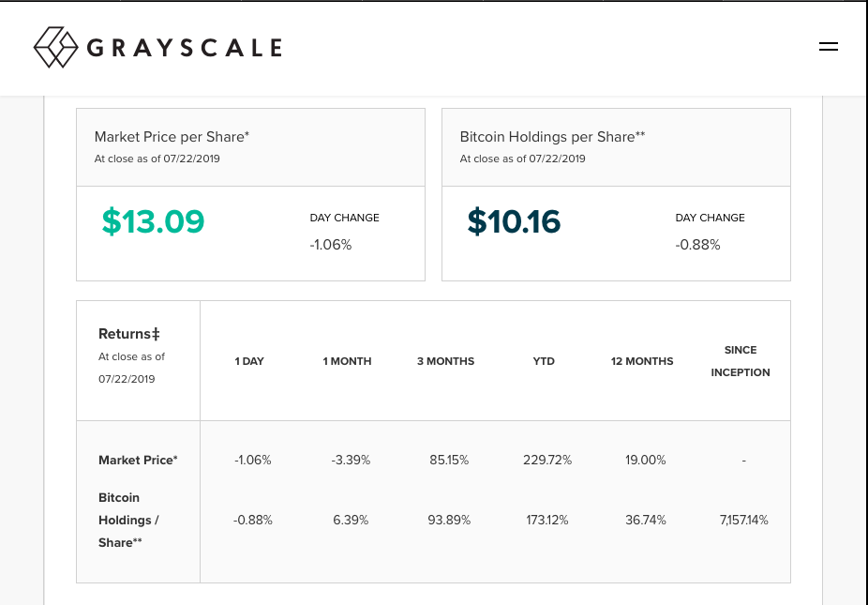
Task: Select the $10.16 Bitcoin holdings value
Action: [514, 221]
